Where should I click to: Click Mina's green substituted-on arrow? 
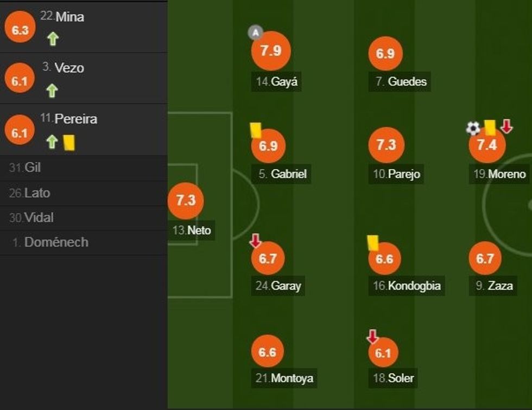pos(52,39)
